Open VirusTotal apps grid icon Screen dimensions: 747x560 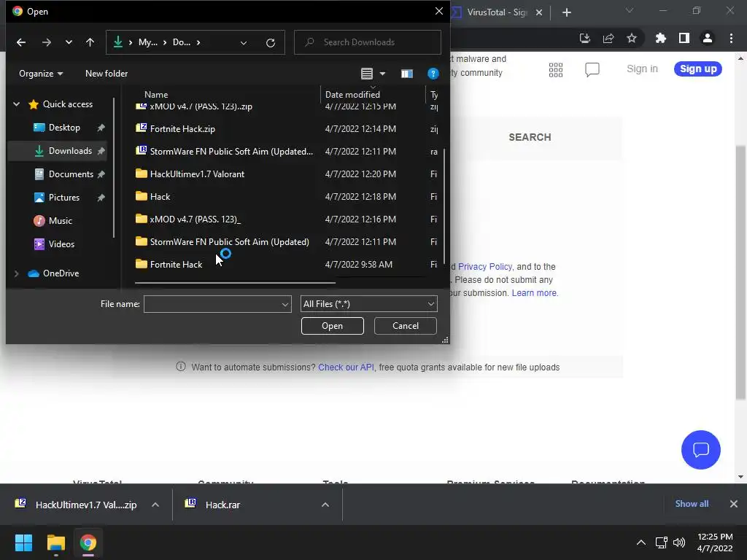pyautogui.click(x=556, y=69)
